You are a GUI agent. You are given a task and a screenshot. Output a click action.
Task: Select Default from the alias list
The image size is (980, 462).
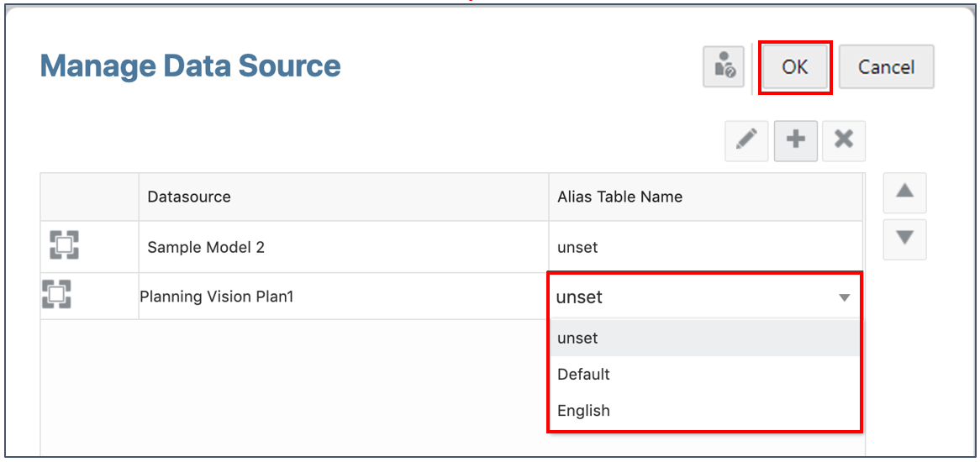[583, 374]
